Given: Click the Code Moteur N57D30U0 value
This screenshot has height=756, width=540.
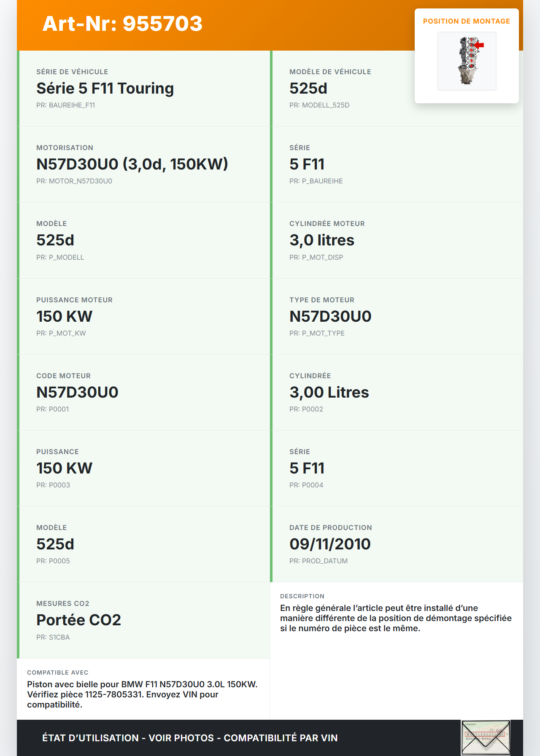Looking at the screenshot, I should [x=77, y=392].
